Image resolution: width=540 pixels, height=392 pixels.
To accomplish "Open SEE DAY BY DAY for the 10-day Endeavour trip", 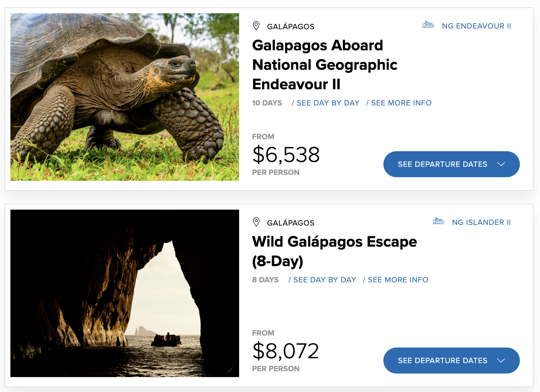I will tap(328, 103).
